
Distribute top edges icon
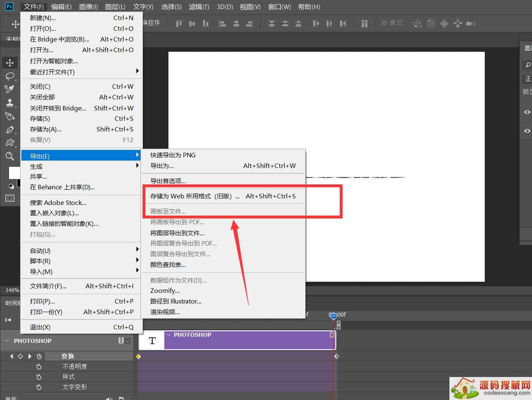pos(272,24)
